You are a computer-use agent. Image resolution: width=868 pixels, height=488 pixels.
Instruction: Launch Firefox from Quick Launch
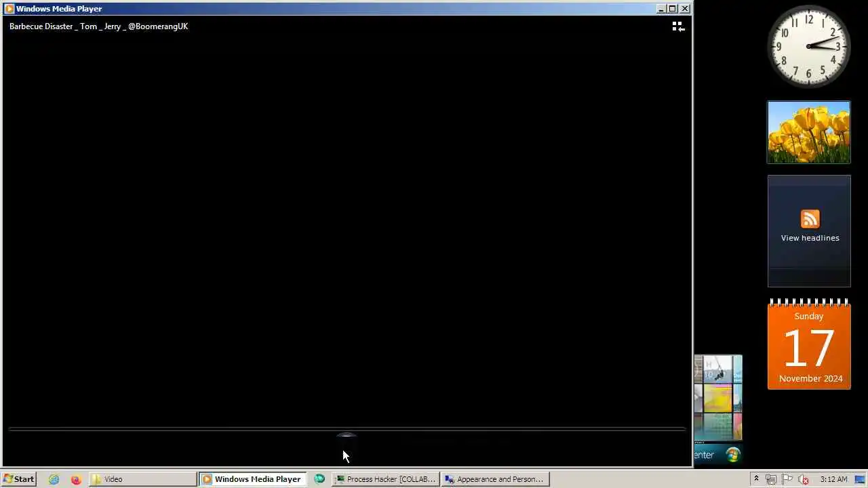tap(75, 479)
